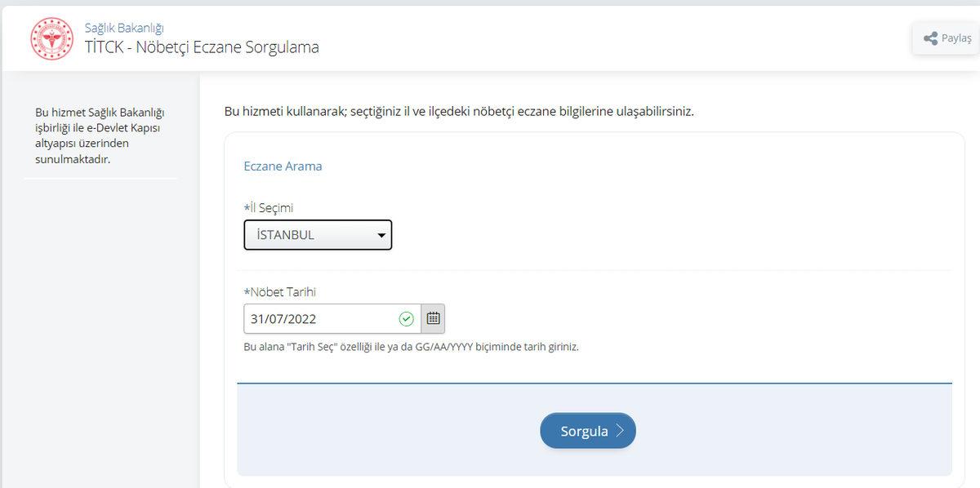980x488 pixels.
Task: Open the calendar icon next to date field
Action: pyautogui.click(x=434, y=318)
